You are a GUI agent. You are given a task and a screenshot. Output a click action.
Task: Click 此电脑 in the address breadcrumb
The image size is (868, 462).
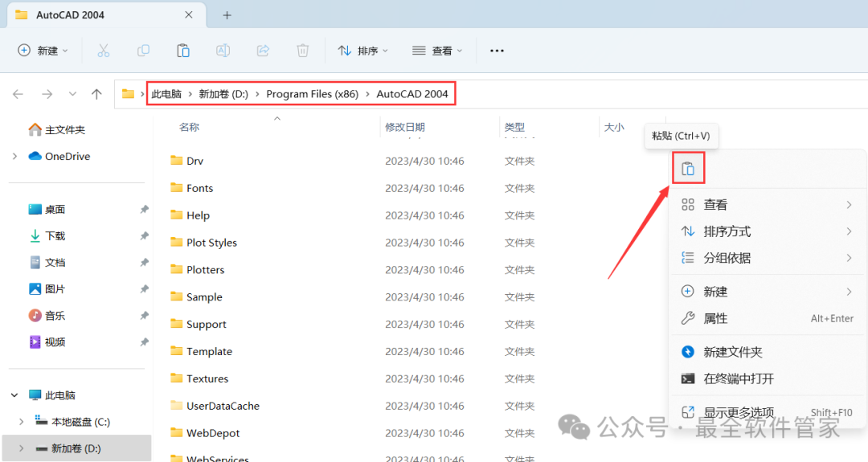166,94
